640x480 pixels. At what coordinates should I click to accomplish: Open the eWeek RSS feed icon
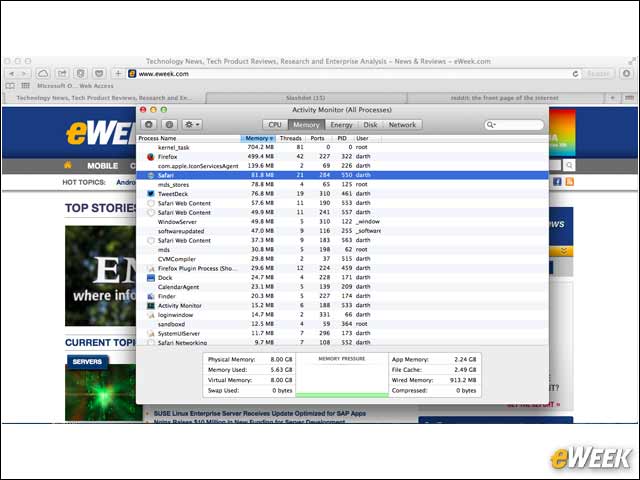coord(569,182)
